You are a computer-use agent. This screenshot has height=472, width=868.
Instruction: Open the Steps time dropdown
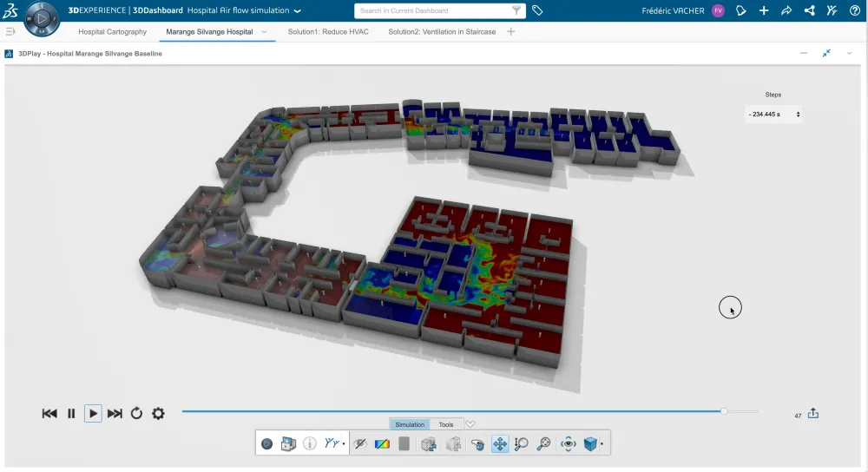coord(773,115)
